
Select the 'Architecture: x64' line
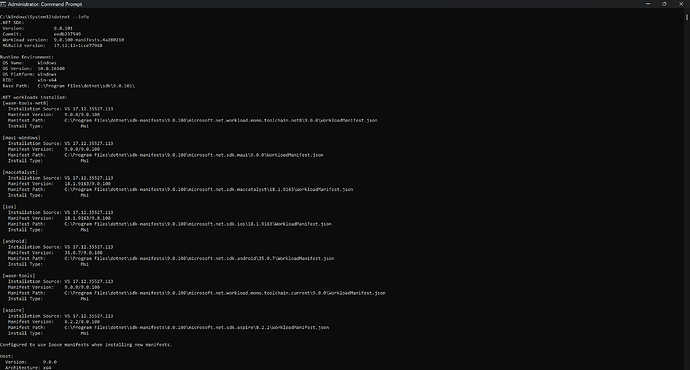28,367
